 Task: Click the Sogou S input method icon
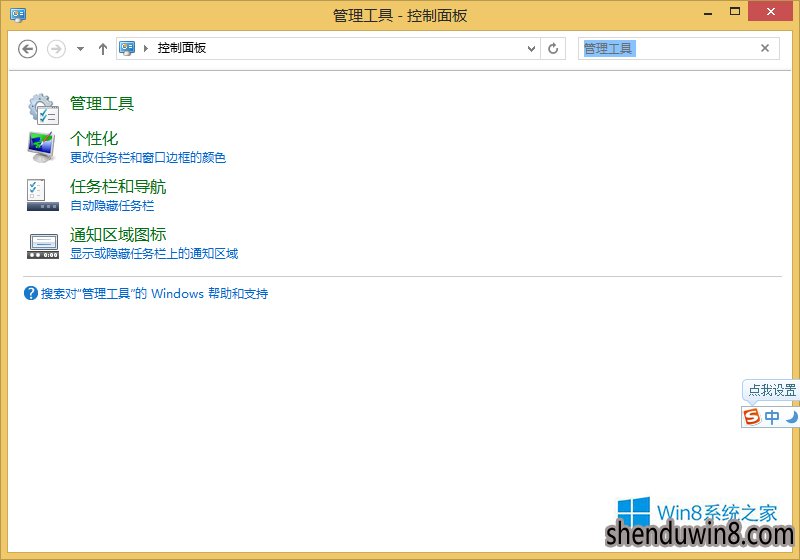tap(752, 417)
